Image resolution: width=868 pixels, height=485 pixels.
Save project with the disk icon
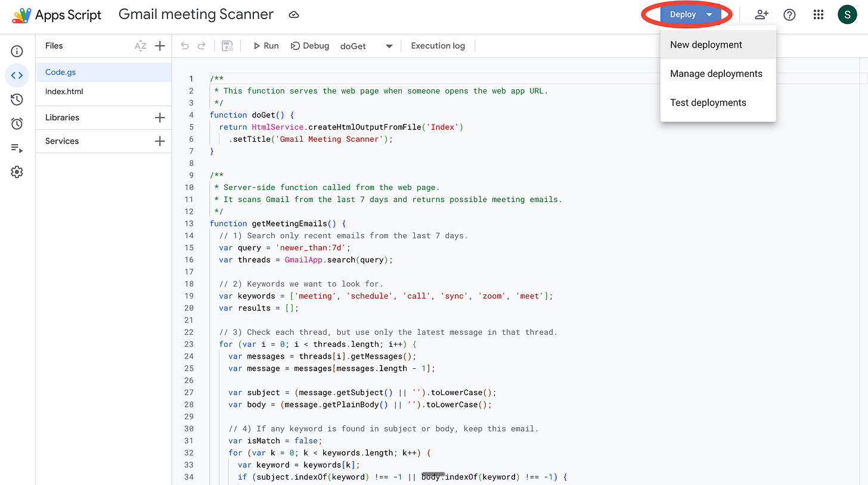(227, 46)
